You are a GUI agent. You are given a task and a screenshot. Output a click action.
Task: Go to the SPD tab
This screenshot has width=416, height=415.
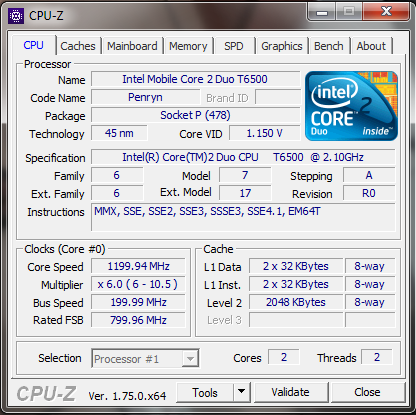pyautogui.click(x=234, y=46)
